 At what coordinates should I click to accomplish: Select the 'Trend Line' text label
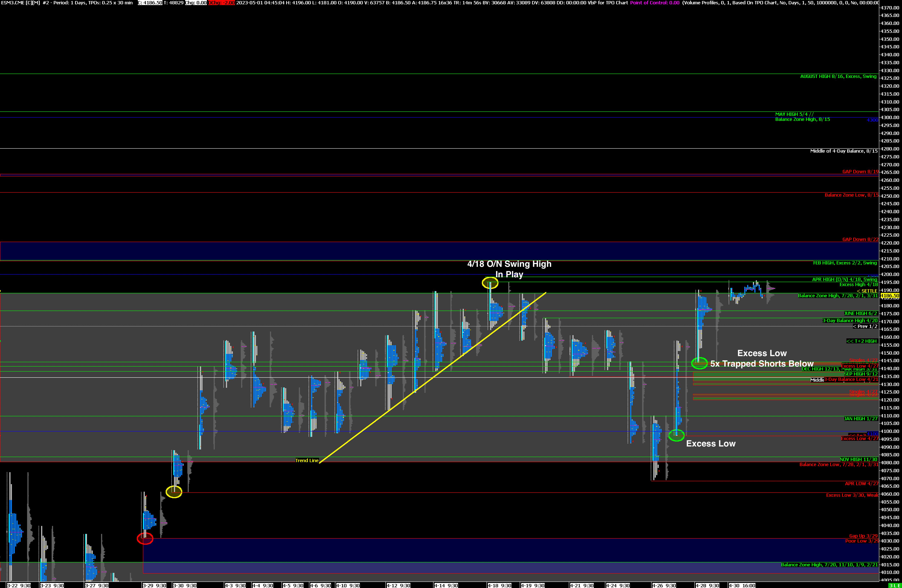pyautogui.click(x=307, y=460)
